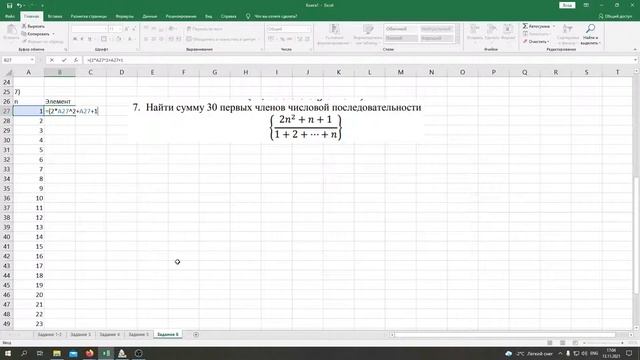Switch to the Данные ribbon tab

(x=149, y=16)
